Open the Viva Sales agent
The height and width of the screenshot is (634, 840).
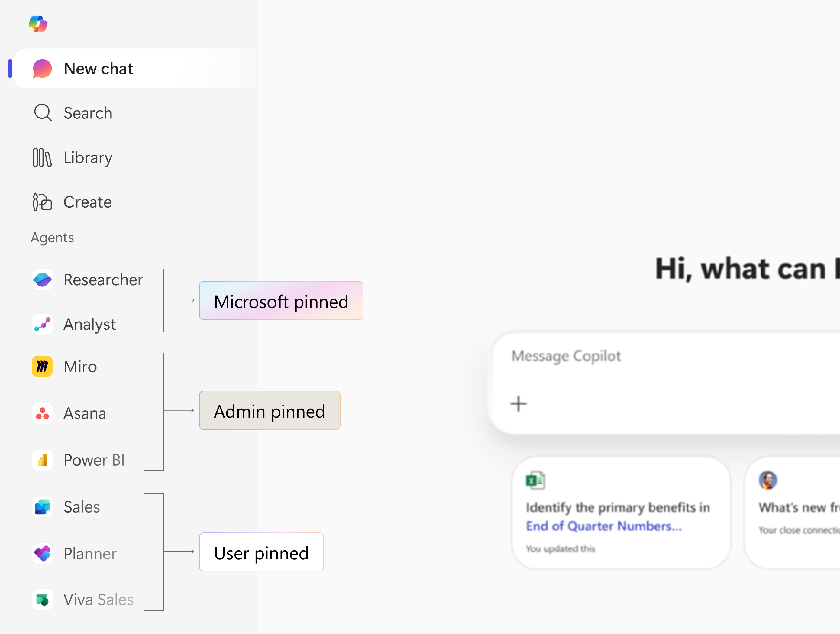point(99,600)
